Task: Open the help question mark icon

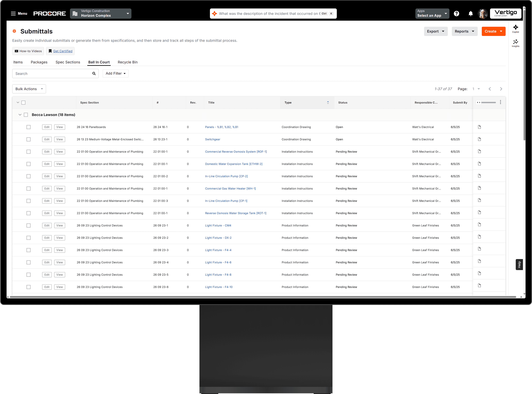Action: point(456,14)
